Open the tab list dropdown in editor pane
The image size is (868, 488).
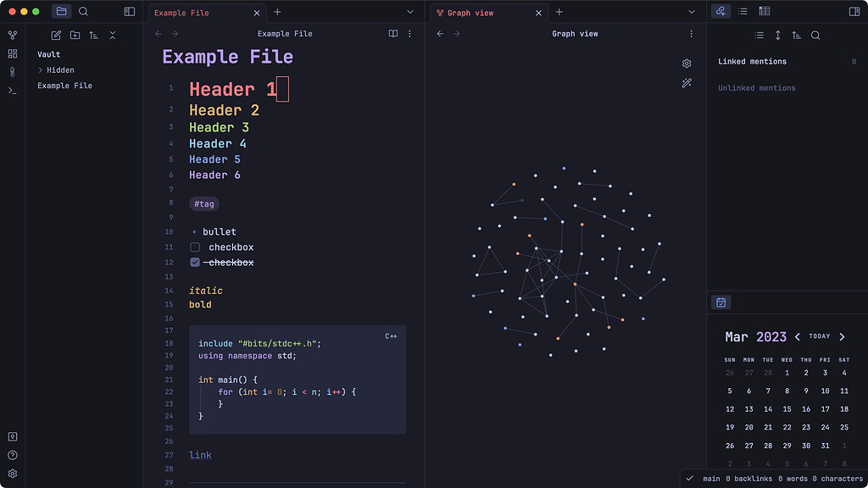tap(410, 12)
